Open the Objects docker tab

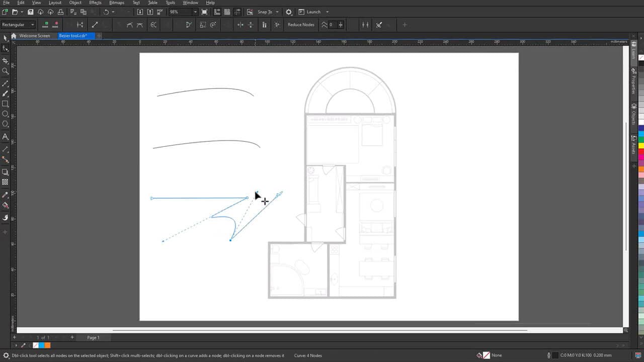click(x=633, y=114)
